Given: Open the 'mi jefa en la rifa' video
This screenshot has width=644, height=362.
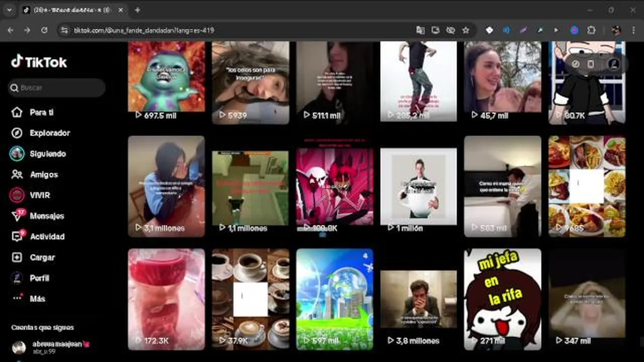Looking at the screenshot, I should [x=503, y=299].
